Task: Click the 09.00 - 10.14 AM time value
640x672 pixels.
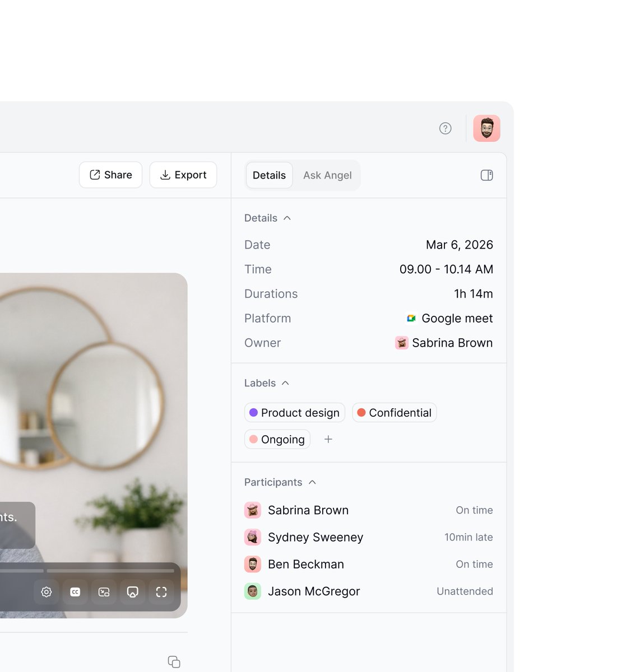Action: coord(446,269)
